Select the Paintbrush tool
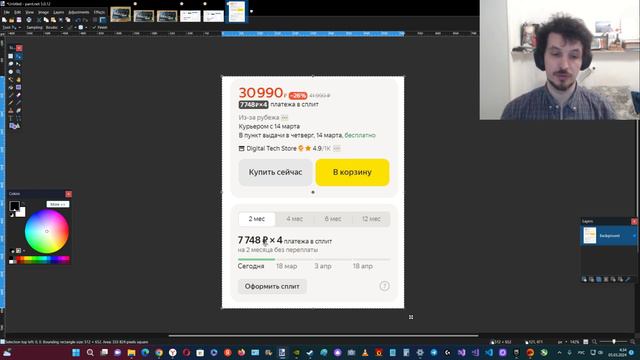Screen dimensions: 640x360 (11, 95)
